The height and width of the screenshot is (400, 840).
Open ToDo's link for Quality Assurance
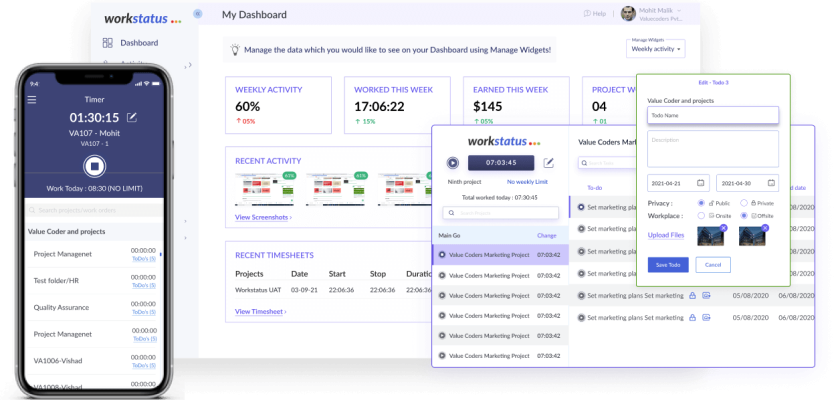pos(144,312)
